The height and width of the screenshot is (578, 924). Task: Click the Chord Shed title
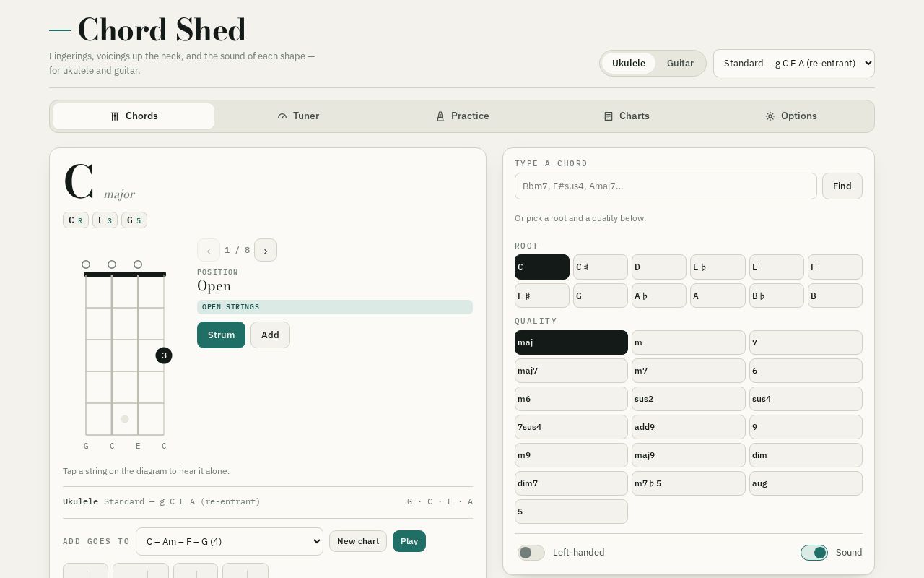click(162, 30)
